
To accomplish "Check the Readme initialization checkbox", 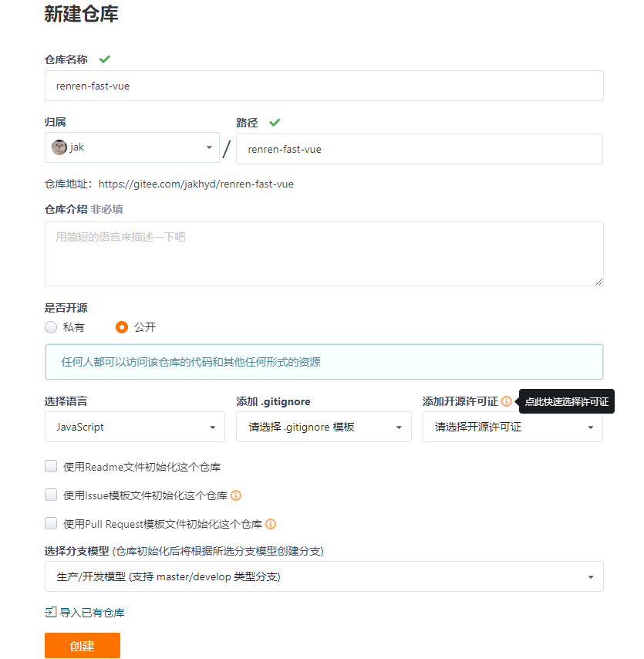I will (51, 467).
